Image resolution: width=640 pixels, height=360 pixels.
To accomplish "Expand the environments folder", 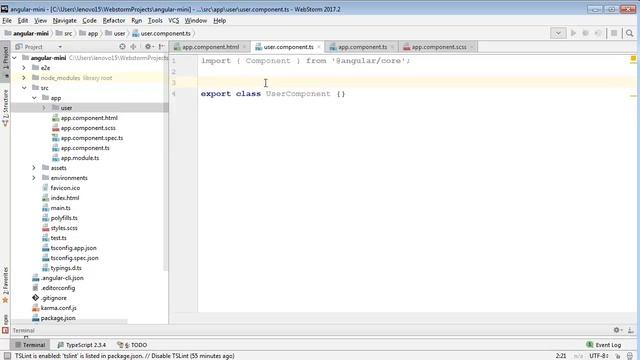I will point(34,178).
